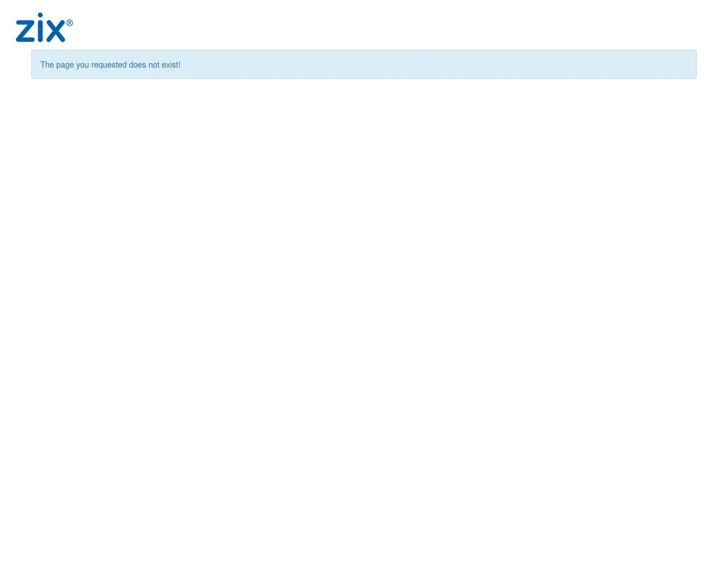The height and width of the screenshot is (582, 728).
Task: Select the letter Z in the Zix logo
Action: point(25,30)
